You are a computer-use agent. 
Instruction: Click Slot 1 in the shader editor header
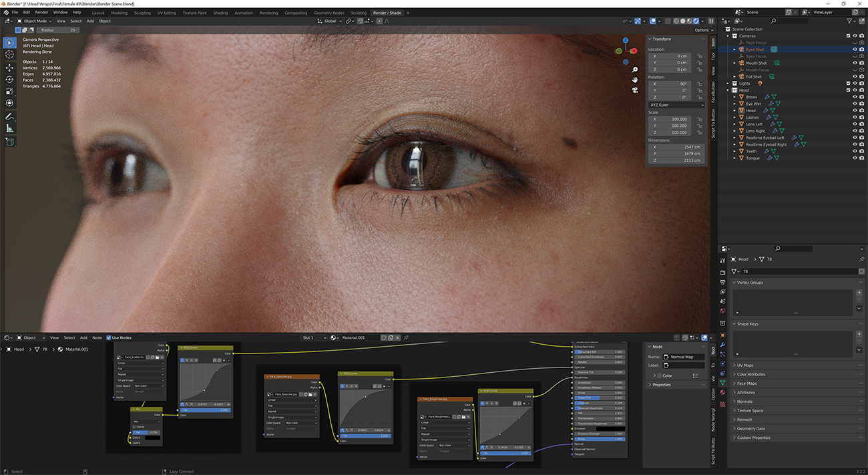(307, 337)
